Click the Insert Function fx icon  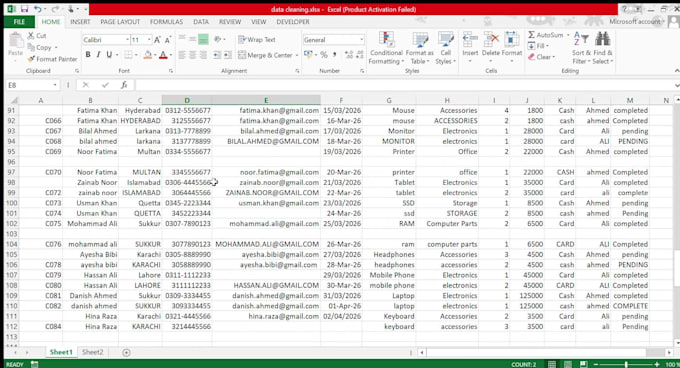pyautogui.click(x=124, y=85)
